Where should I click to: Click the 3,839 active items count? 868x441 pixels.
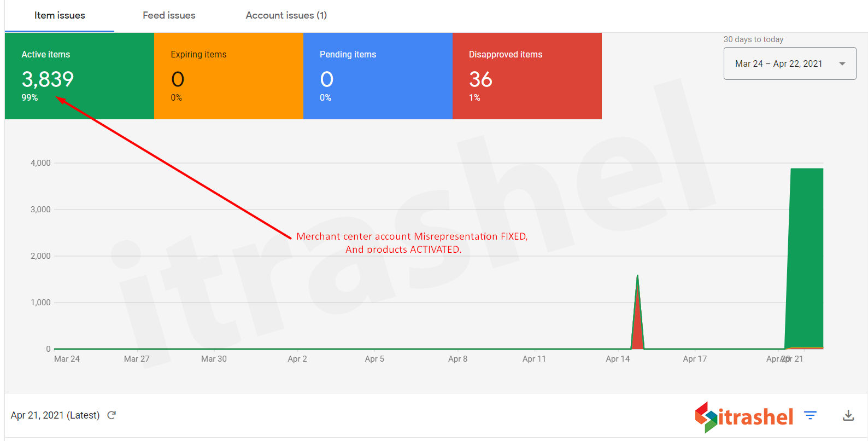pos(48,80)
